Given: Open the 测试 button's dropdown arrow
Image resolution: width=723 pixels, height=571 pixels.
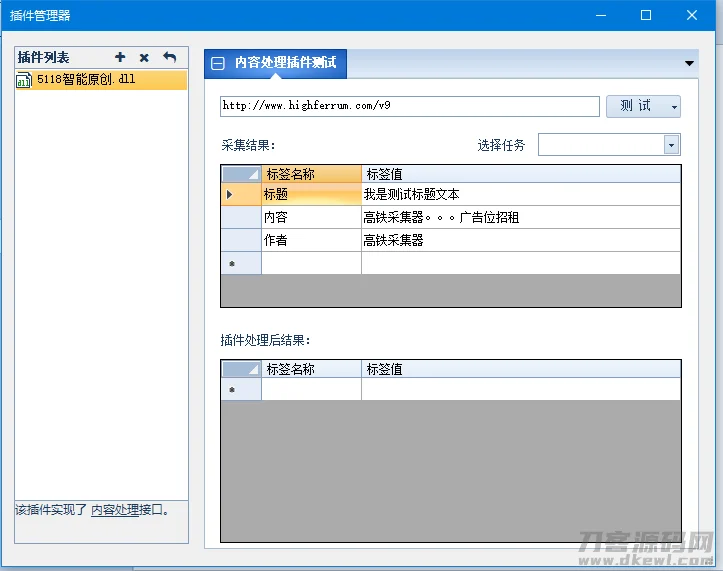Looking at the screenshot, I should 673,107.
